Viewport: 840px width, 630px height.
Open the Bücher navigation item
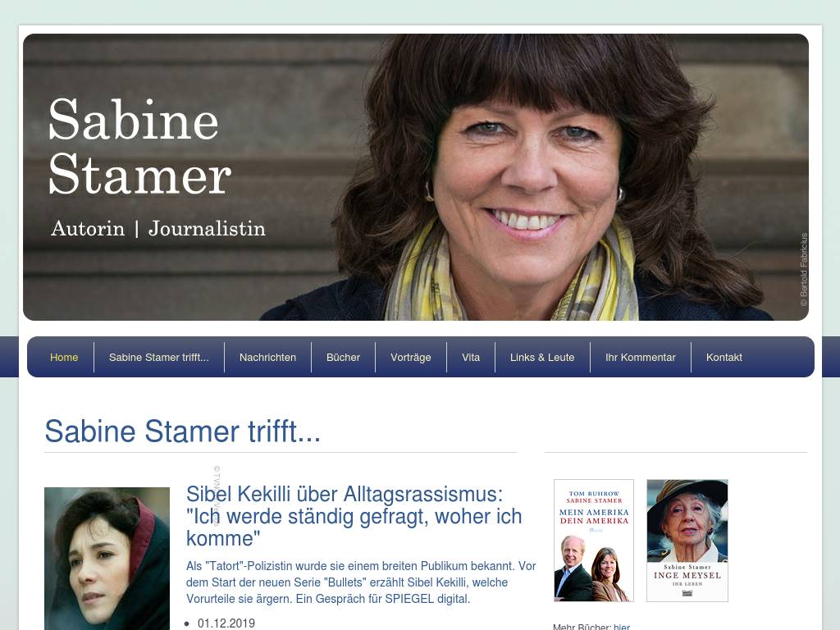point(344,358)
